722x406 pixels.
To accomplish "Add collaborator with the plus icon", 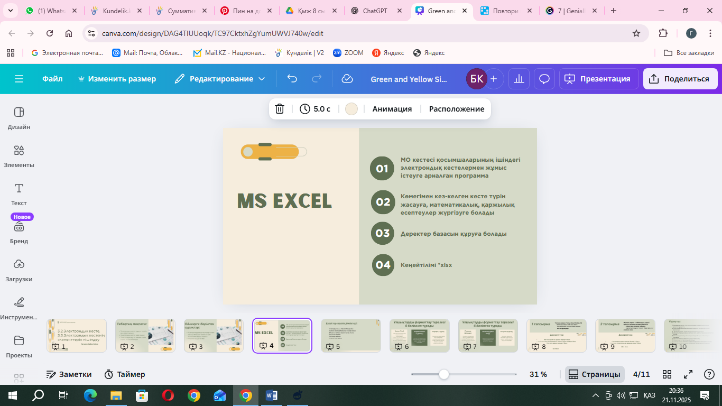I will point(494,79).
